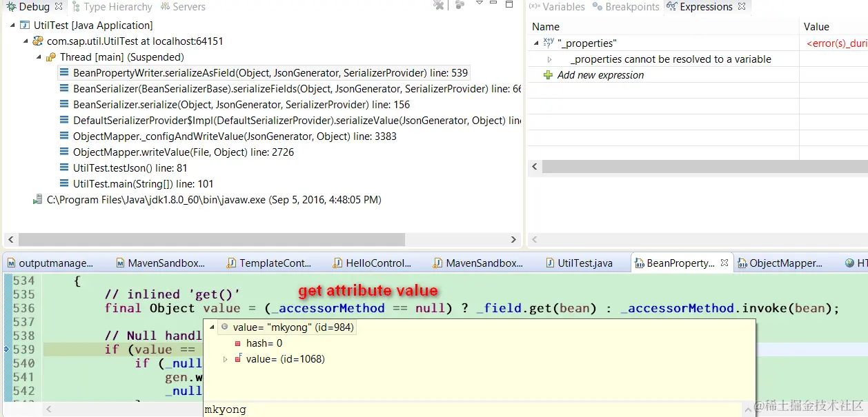This screenshot has height=417, width=868.
Task: Click the value="mkyong" local variable icon
Action: coord(225,327)
